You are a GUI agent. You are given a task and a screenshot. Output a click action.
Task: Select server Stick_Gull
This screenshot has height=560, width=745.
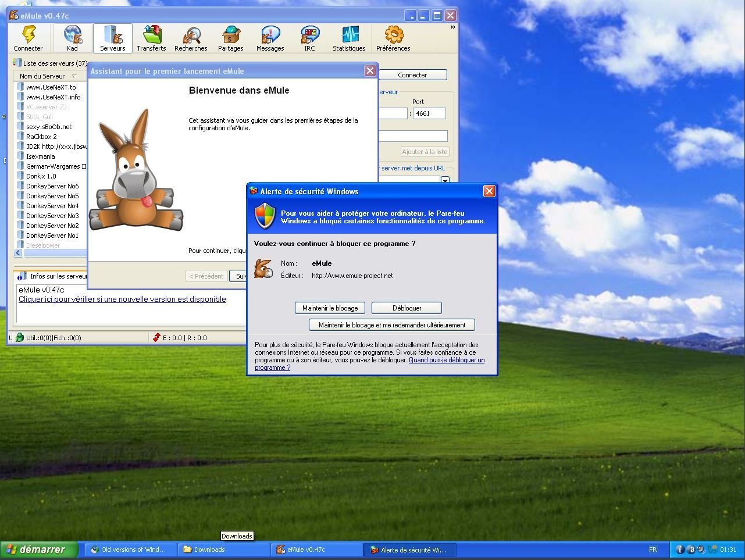(40, 117)
